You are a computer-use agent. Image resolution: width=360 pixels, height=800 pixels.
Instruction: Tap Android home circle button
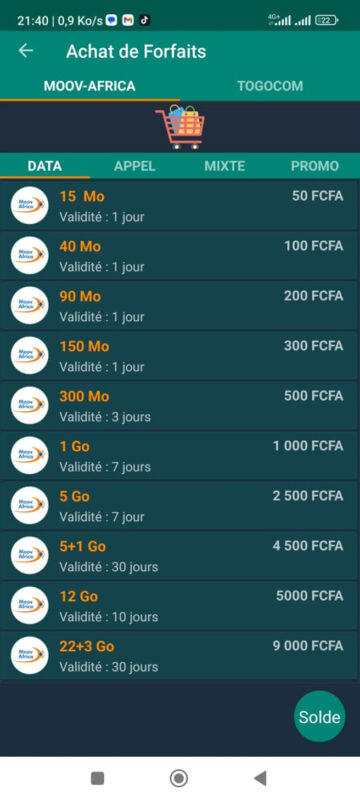click(179, 778)
